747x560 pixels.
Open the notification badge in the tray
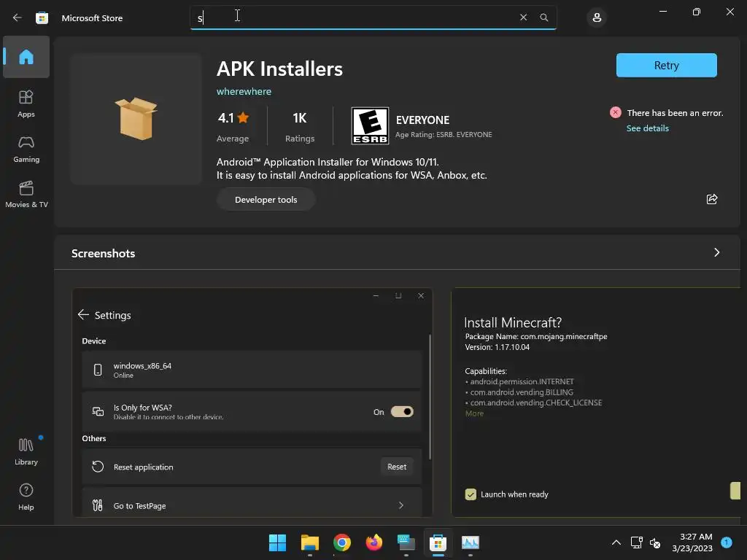pyautogui.click(x=726, y=542)
